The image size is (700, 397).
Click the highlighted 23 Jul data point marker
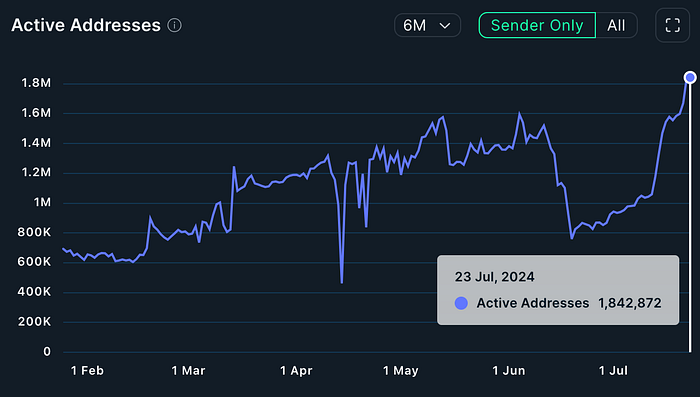pos(690,78)
